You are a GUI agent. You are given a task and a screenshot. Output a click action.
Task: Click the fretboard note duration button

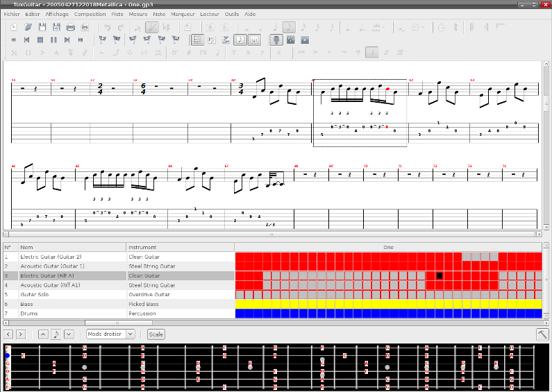tap(56, 334)
